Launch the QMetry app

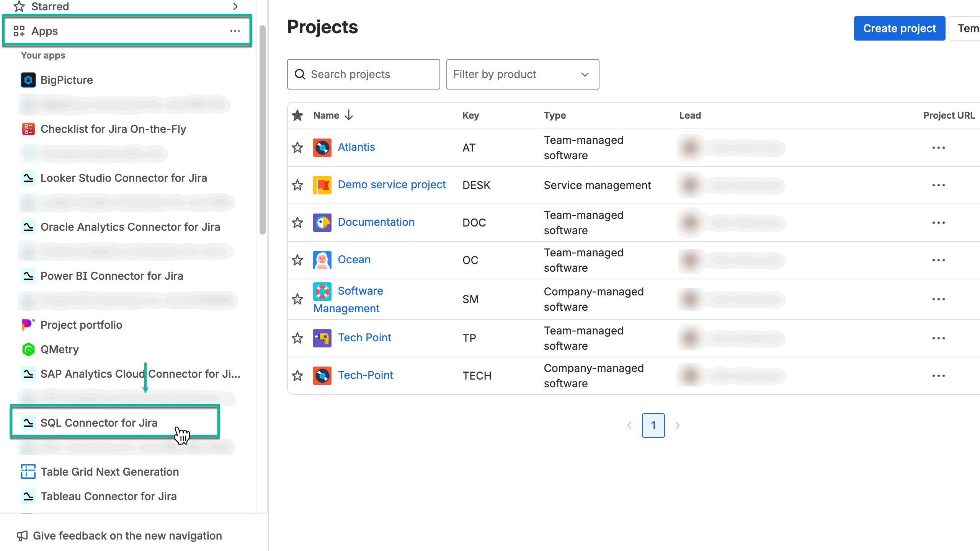click(x=59, y=349)
